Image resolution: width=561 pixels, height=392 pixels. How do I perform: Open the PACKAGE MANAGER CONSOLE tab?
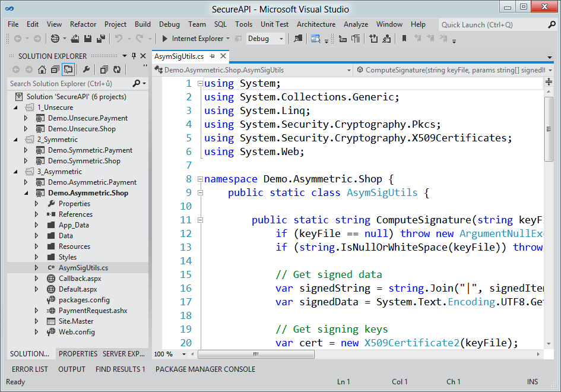click(x=205, y=369)
